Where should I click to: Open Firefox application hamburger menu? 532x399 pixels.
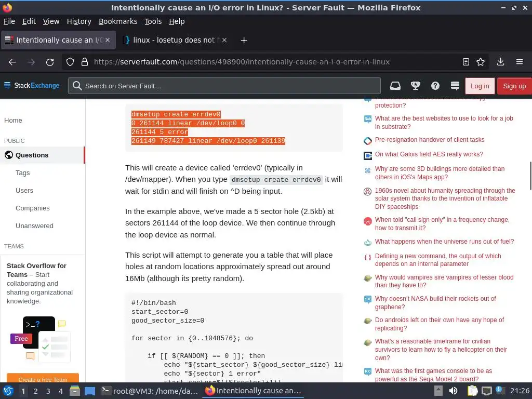[520, 62]
